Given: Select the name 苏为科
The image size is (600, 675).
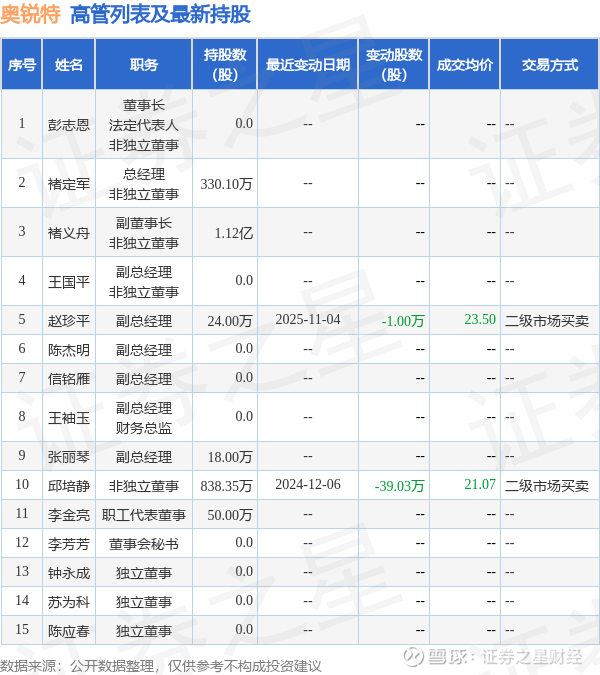Looking at the screenshot, I should point(68,602).
